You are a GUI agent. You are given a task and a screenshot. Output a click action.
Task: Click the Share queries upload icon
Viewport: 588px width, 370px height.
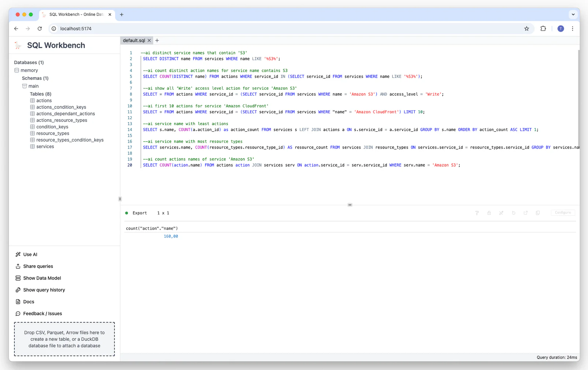(x=18, y=266)
